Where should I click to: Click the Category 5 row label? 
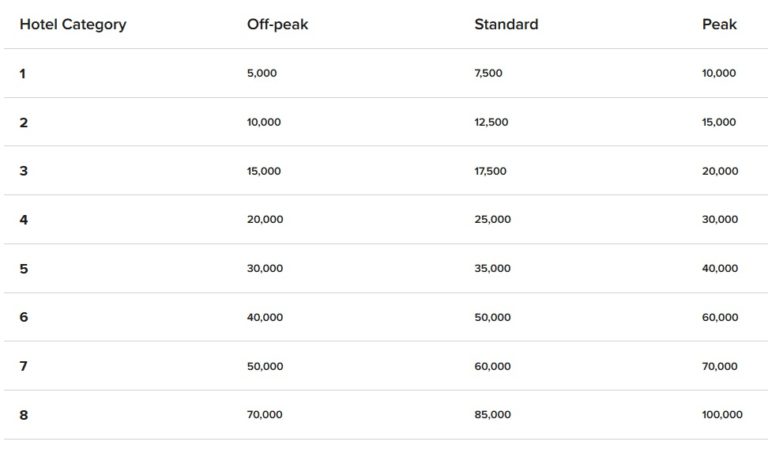pos(23,269)
